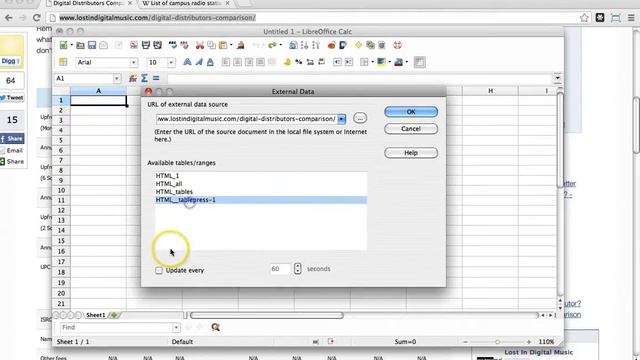Open a file with the folder icon
Viewport: 640px width, 360px height.
(80, 45)
